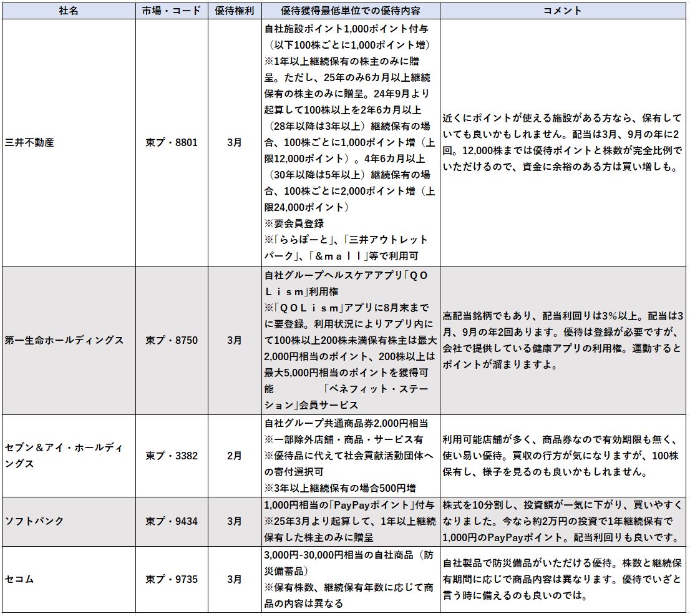Select the セコム company name cell
The width and height of the screenshot is (690, 616).
pyautogui.click(x=69, y=579)
